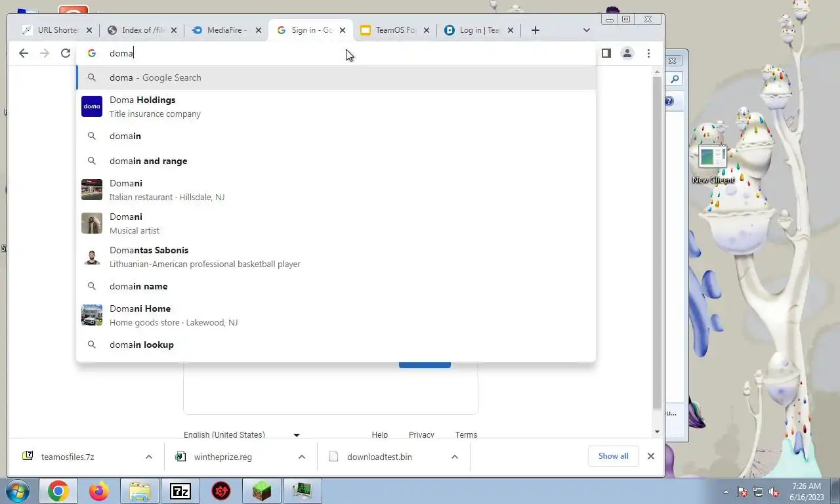This screenshot has height=504, width=840.
Task: Select the Domantas Sabonis suggestion
Action: click(336, 257)
